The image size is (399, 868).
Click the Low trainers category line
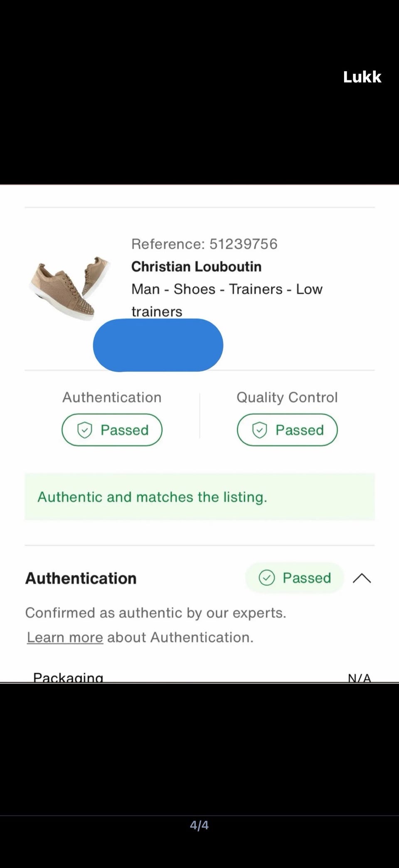[227, 289]
